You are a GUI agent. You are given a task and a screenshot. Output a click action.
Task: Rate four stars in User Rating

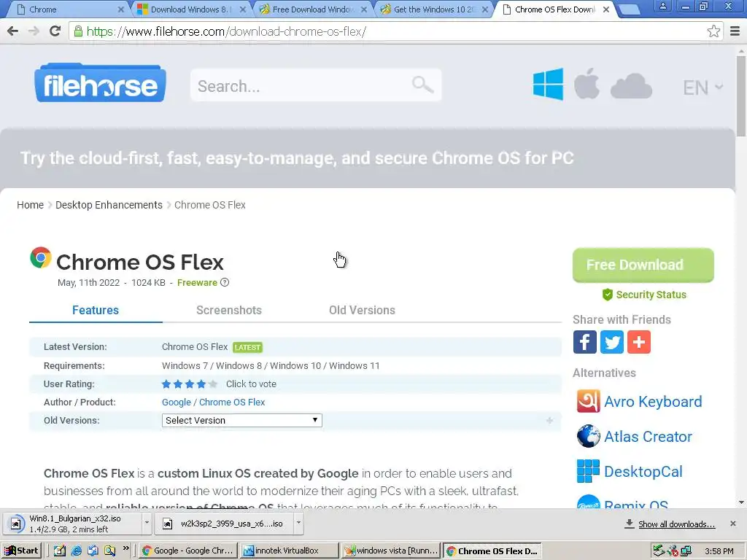coord(201,384)
